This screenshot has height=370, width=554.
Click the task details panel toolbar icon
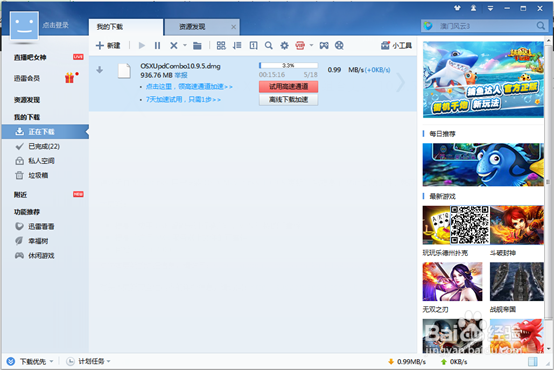(253, 46)
